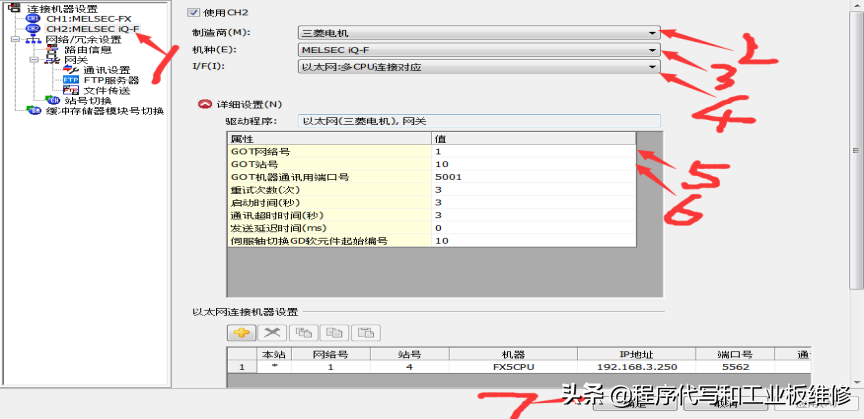864x419 pixels.
Task: Delete the selected Ethernet device with the X button
Action: coord(273,332)
